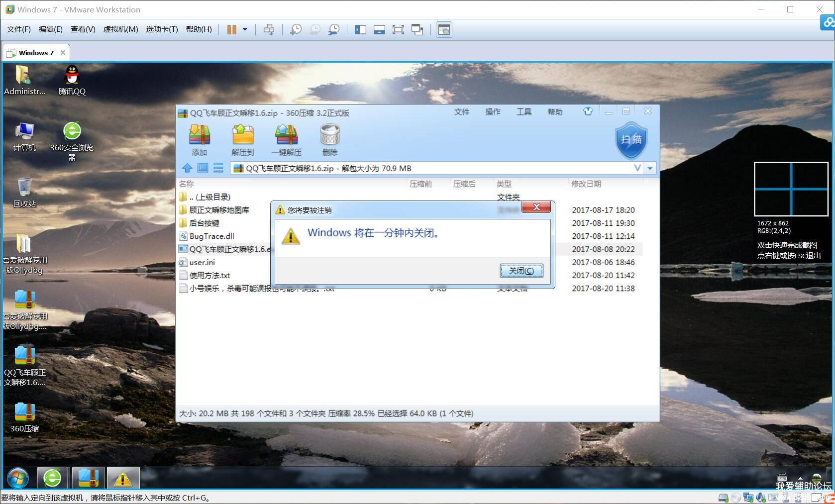The height and width of the screenshot is (504, 835).
Task: Expand the archive path dropdown arrow
Action: point(650,168)
